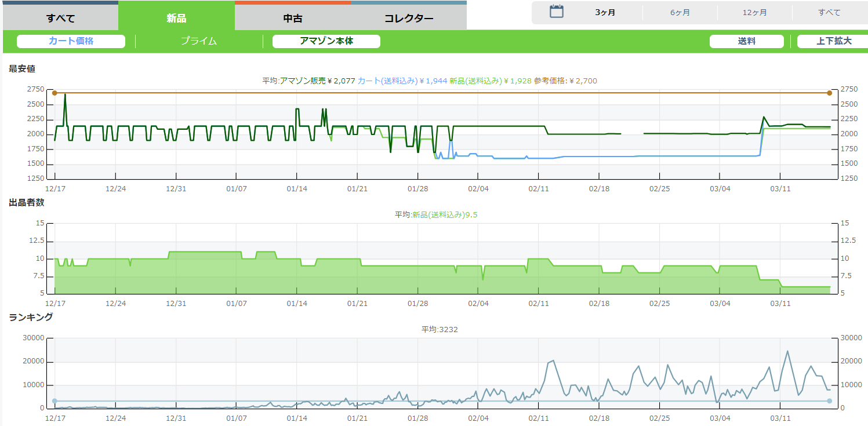The height and width of the screenshot is (426, 868).
Task: Set the period to 3ヶ月
Action: (x=605, y=13)
